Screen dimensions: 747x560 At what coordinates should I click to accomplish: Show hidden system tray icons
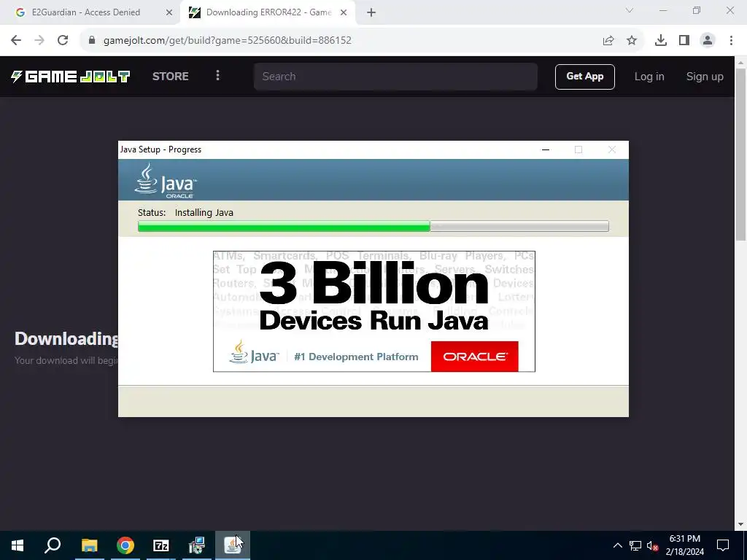tap(617, 545)
